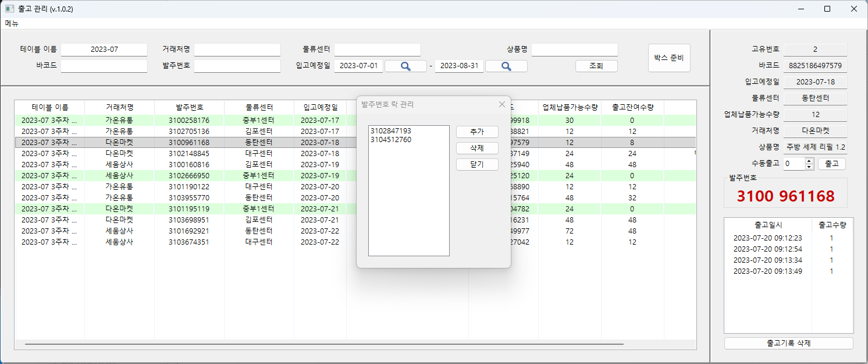Click the 수동출고 quantity field
Screen dimensions: 868x364
pyautogui.click(x=794, y=164)
